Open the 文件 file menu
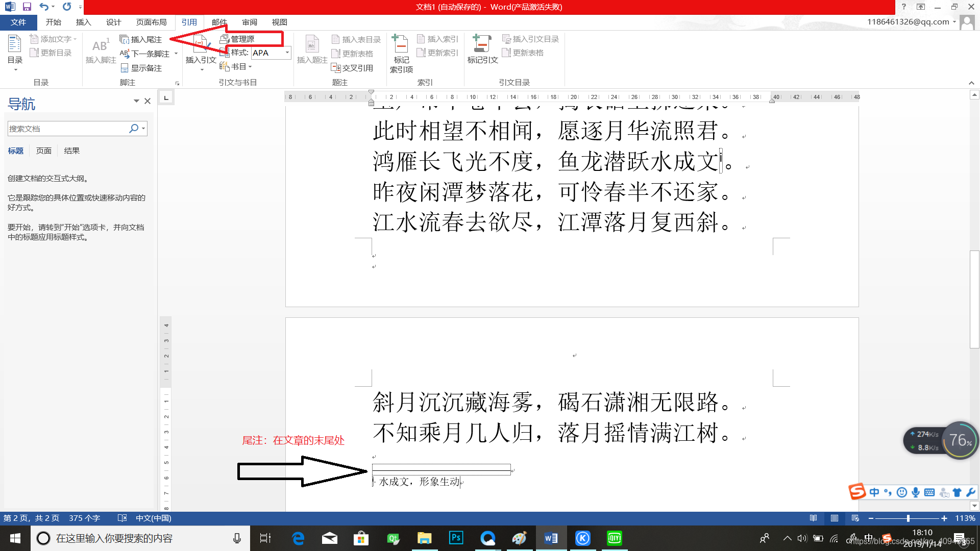Viewport: 980px width, 551px height. coord(18,22)
